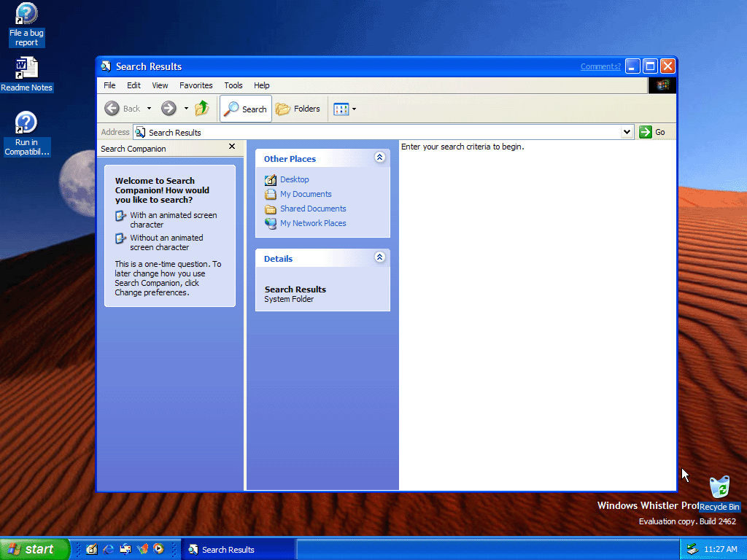Open My Network Places link
747x560 pixels.
tap(306, 223)
